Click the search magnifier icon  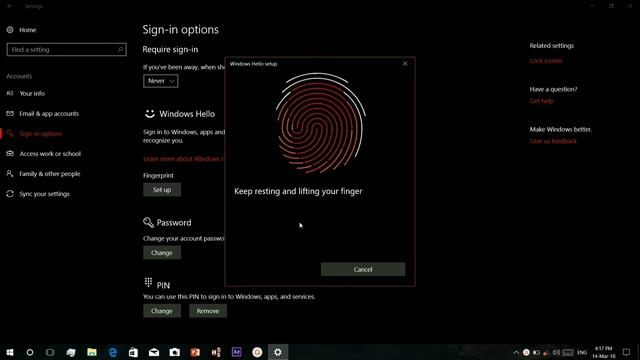[120, 49]
